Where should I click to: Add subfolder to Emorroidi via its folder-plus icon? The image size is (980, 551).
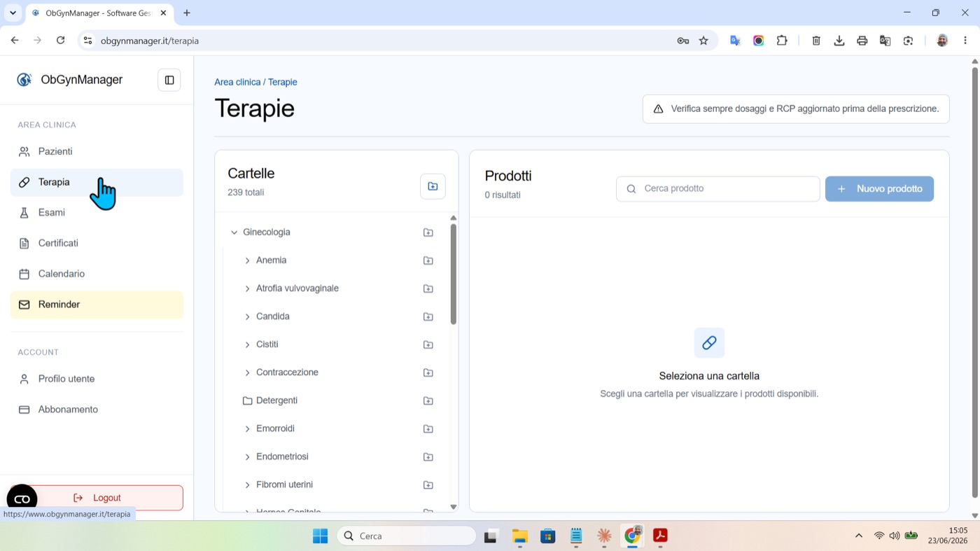(428, 428)
